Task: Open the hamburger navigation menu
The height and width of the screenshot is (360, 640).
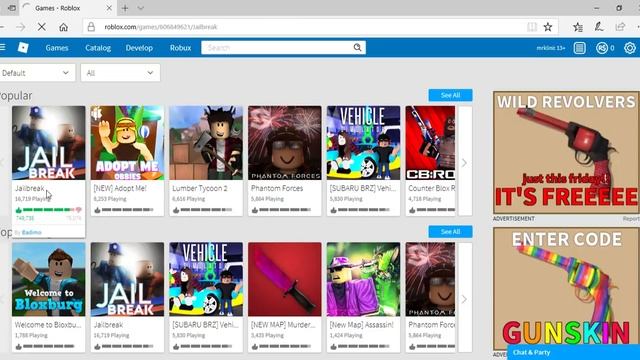Action: 2,48
